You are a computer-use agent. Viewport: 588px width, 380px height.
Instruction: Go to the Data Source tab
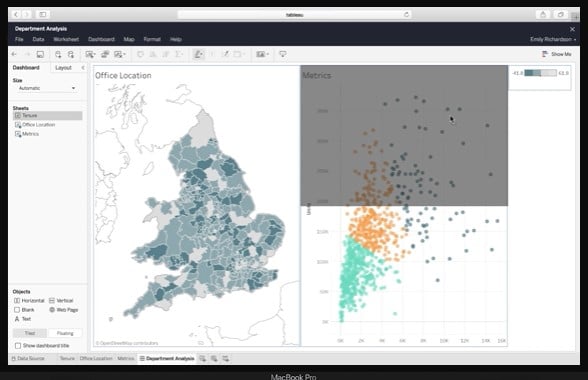(x=28, y=359)
